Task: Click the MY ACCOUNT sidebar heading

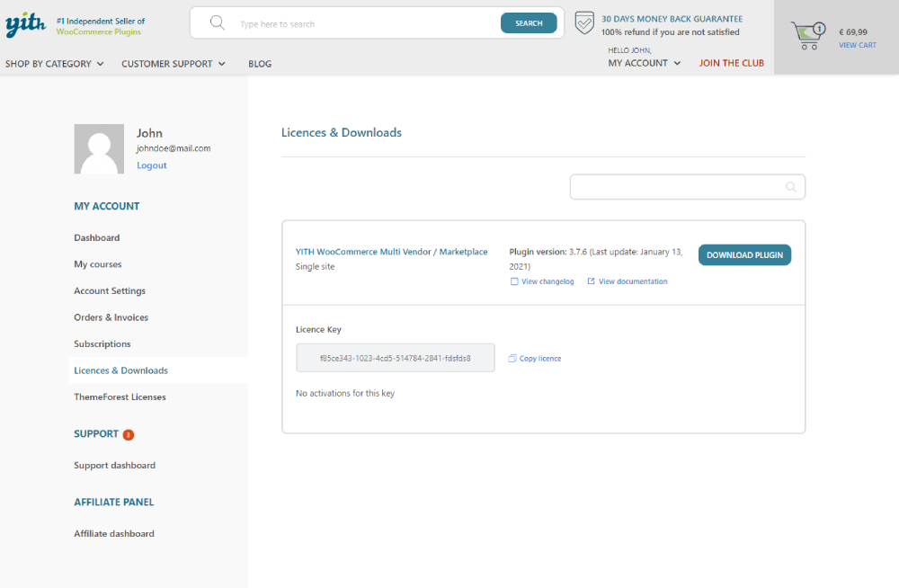Action: coord(107,207)
